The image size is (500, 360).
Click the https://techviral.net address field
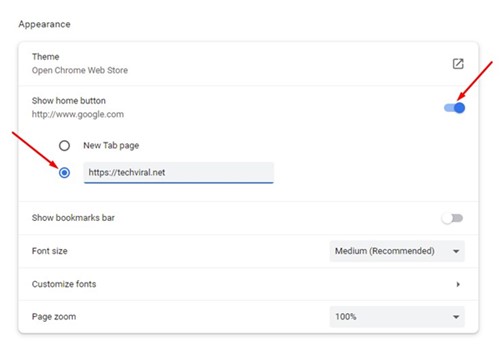click(x=179, y=173)
